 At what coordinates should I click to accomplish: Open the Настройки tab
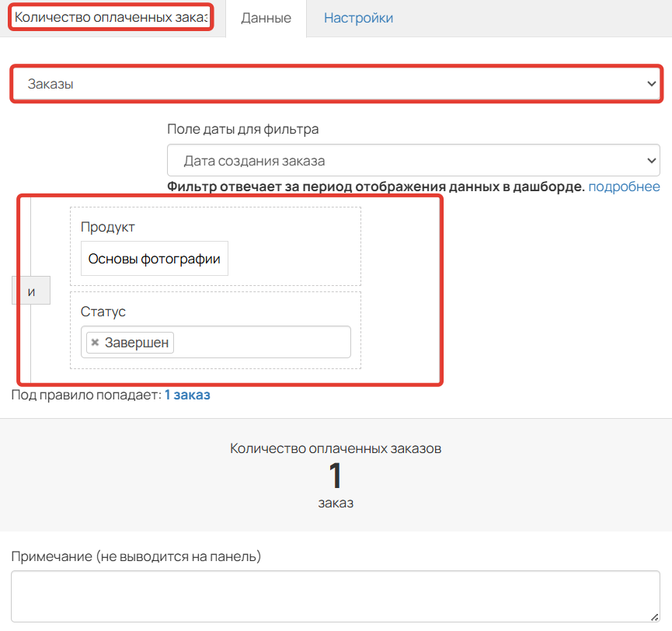358,18
